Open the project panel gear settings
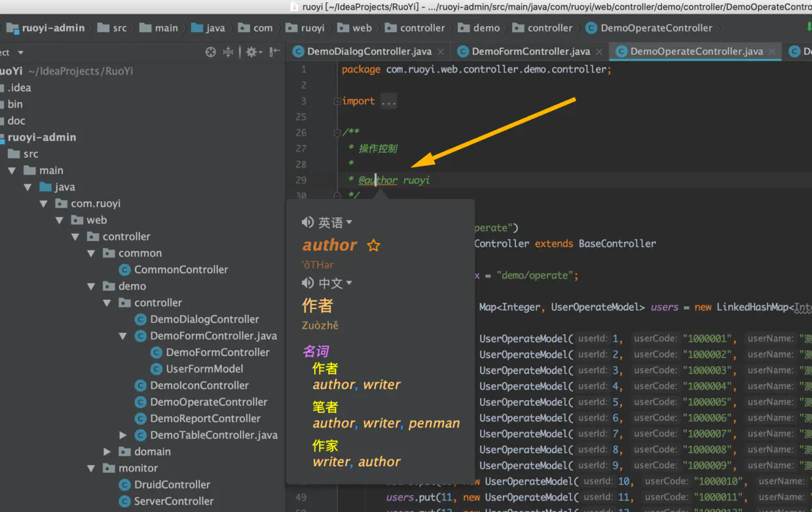This screenshot has height=512, width=812. (x=251, y=52)
